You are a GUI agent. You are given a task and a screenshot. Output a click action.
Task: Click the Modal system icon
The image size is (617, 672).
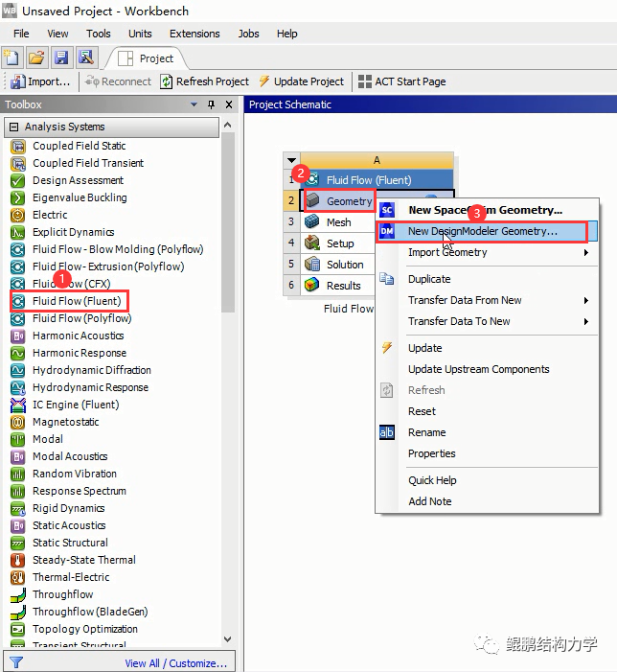17,439
